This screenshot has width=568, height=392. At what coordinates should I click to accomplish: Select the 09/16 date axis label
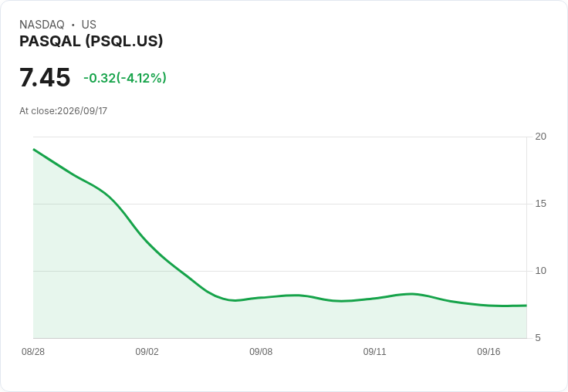point(489,352)
